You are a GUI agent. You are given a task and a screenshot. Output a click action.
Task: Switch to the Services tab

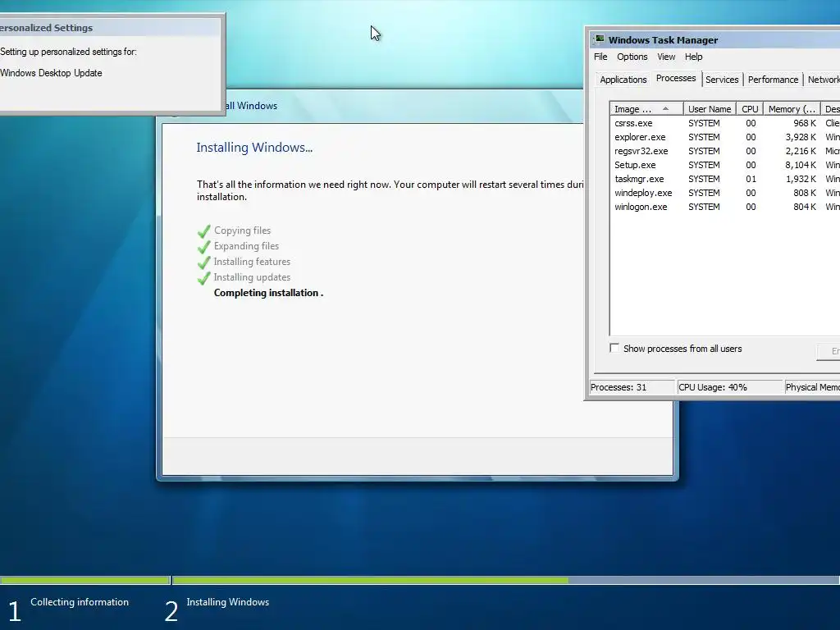(x=722, y=80)
